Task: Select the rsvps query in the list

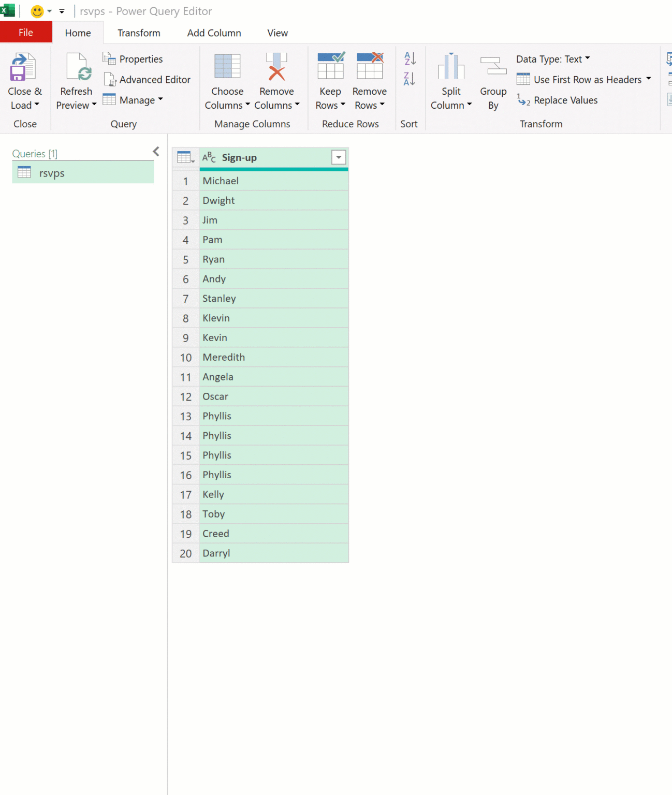Action: tap(83, 173)
